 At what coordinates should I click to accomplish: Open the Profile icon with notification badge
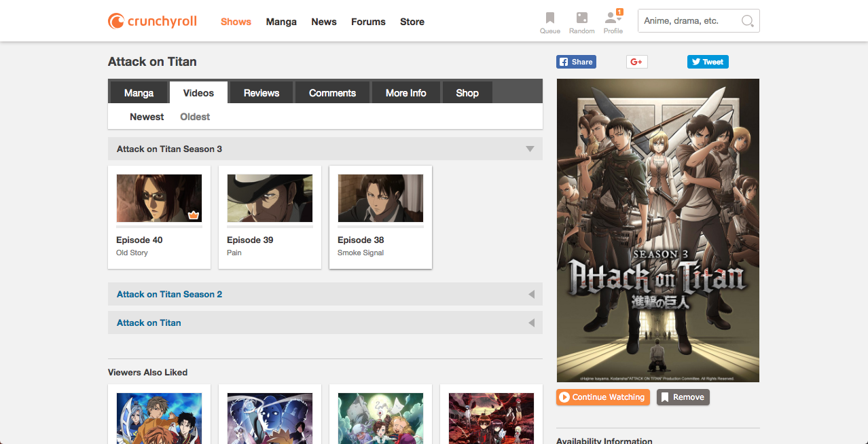613,18
